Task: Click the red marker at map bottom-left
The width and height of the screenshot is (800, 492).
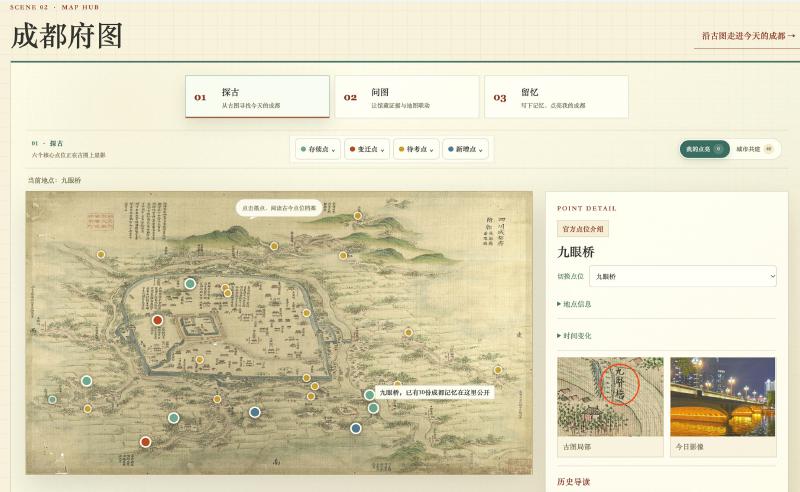Action: [x=145, y=441]
